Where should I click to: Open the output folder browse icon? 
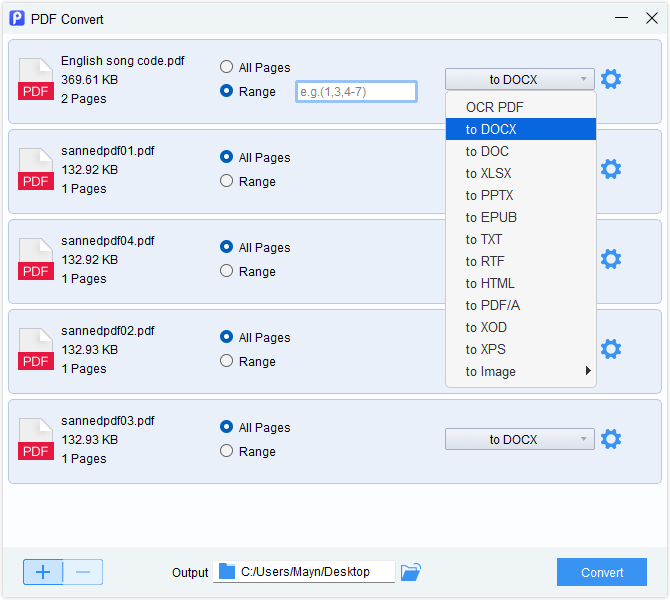(x=410, y=572)
